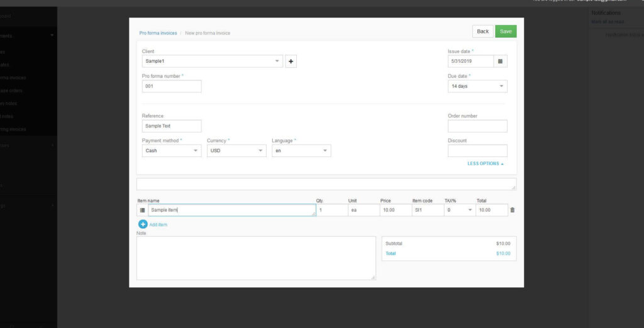Click Mark all as read in Notifications

click(x=608, y=22)
